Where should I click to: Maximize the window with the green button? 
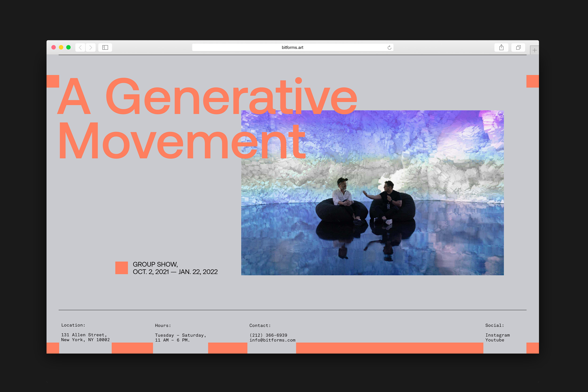pos(68,47)
